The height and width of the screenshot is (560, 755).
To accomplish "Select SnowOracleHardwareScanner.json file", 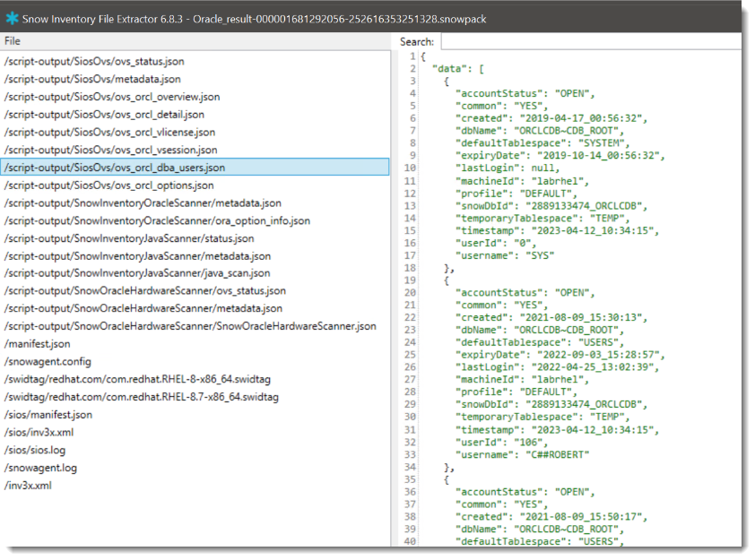I will coord(190,326).
